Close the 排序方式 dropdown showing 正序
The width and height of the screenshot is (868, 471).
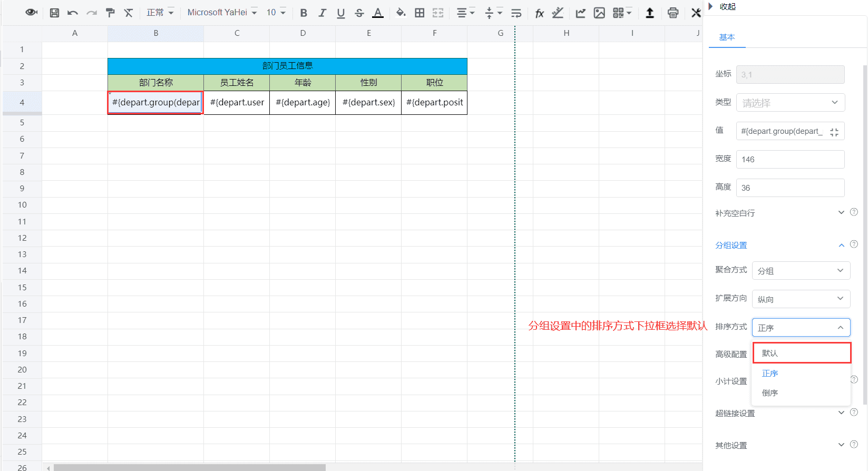801,327
